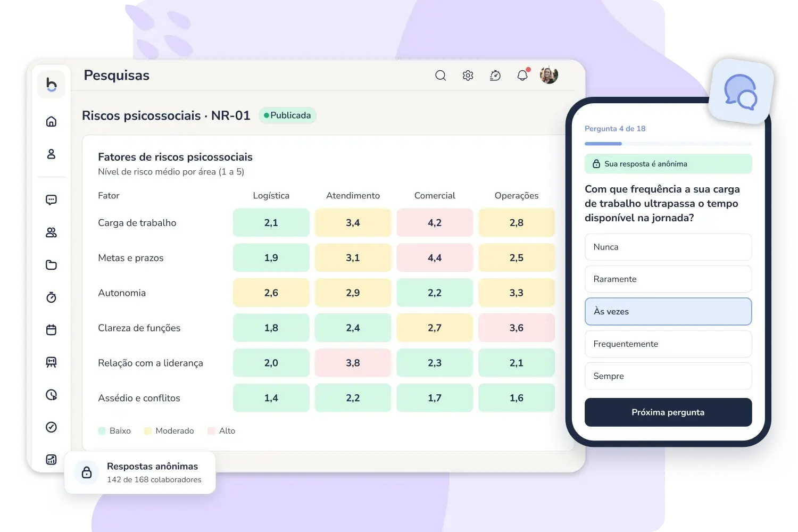Click the 'Carga de trabalho' row label
The height and width of the screenshot is (532, 798).
(137, 223)
